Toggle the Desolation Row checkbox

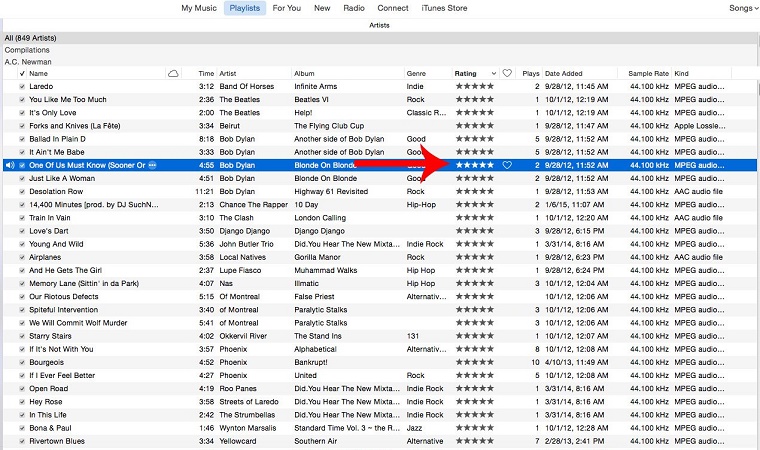tap(22, 192)
